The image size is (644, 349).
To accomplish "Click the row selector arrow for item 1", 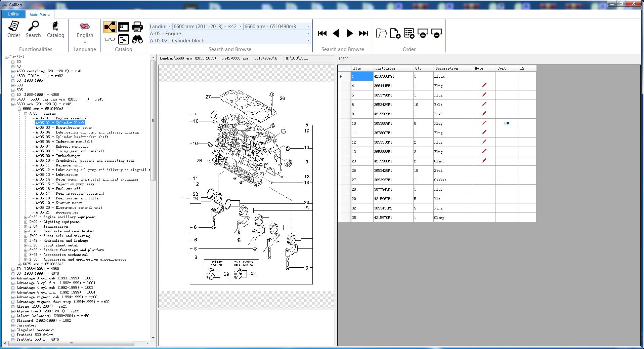I will [x=344, y=76].
